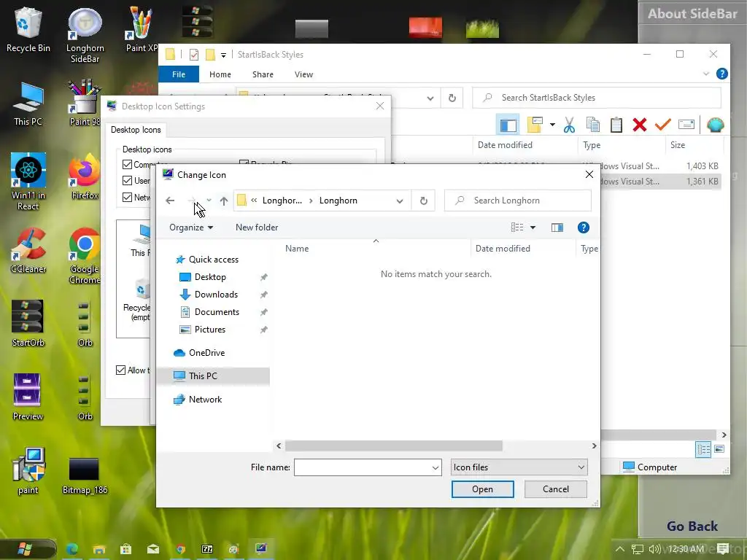Open the Share ribbon tab

click(263, 74)
